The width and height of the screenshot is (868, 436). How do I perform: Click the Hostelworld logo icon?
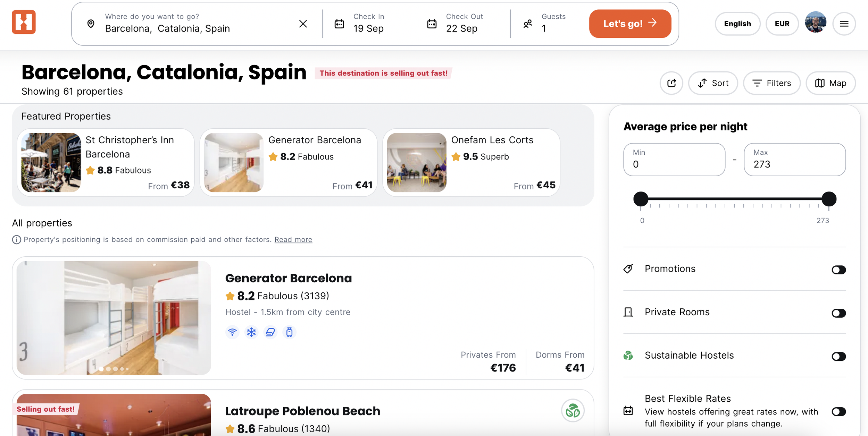click(24, 22)
